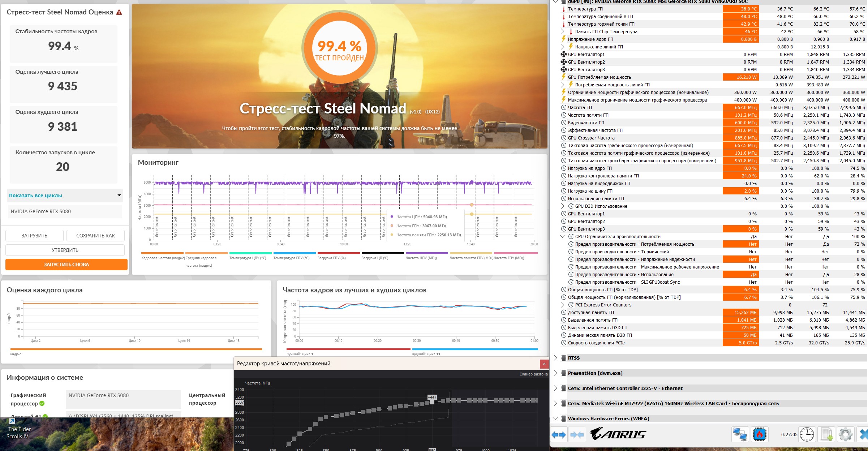This screenshot has height=451, width=868.
Task: Click orange кадр/с bar under cycle score chart
Action: point(136,349)
